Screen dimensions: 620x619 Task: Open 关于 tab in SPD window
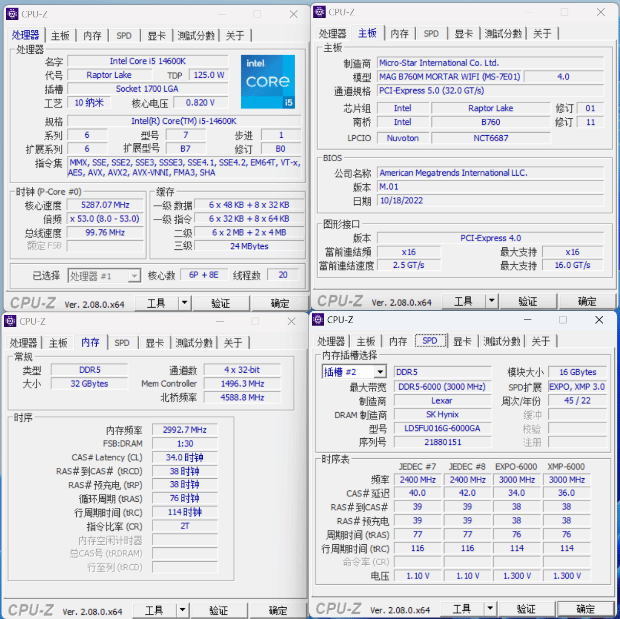point(541,341)
